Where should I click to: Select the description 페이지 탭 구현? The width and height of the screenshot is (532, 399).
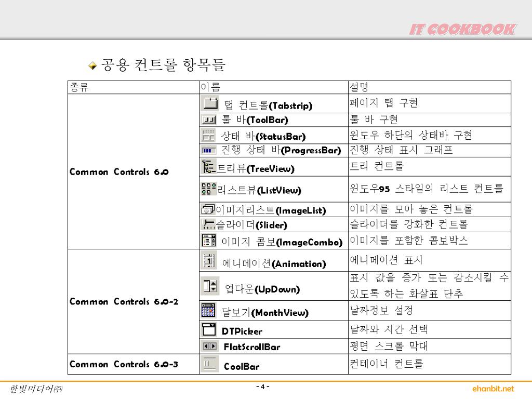(x=384, y=103)
